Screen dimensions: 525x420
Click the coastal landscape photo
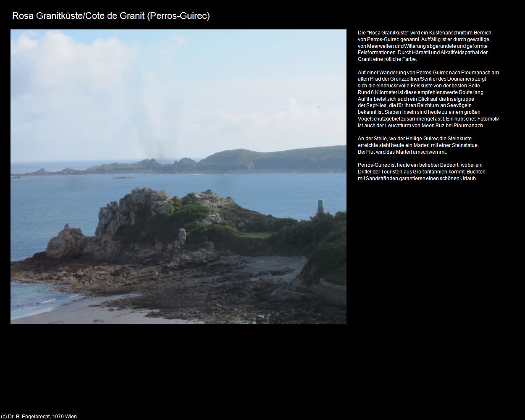pos(178,177)
